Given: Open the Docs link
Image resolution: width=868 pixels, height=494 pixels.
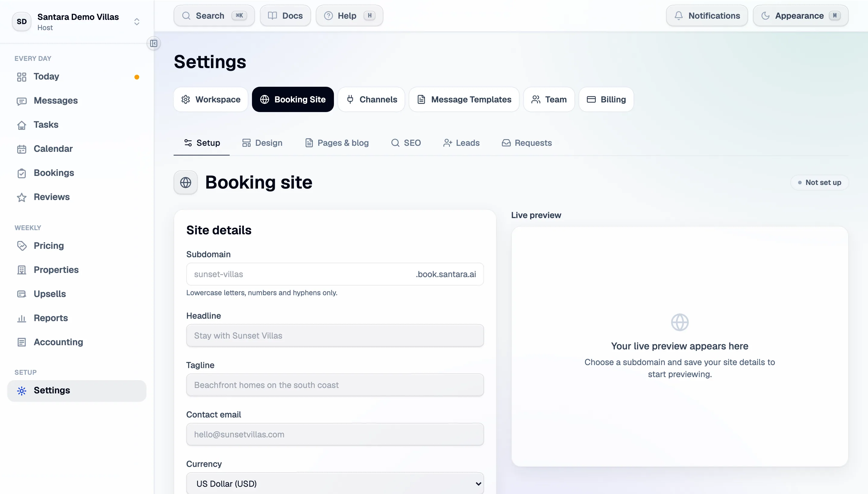Looking at the screenshot, I should [285, 16].
